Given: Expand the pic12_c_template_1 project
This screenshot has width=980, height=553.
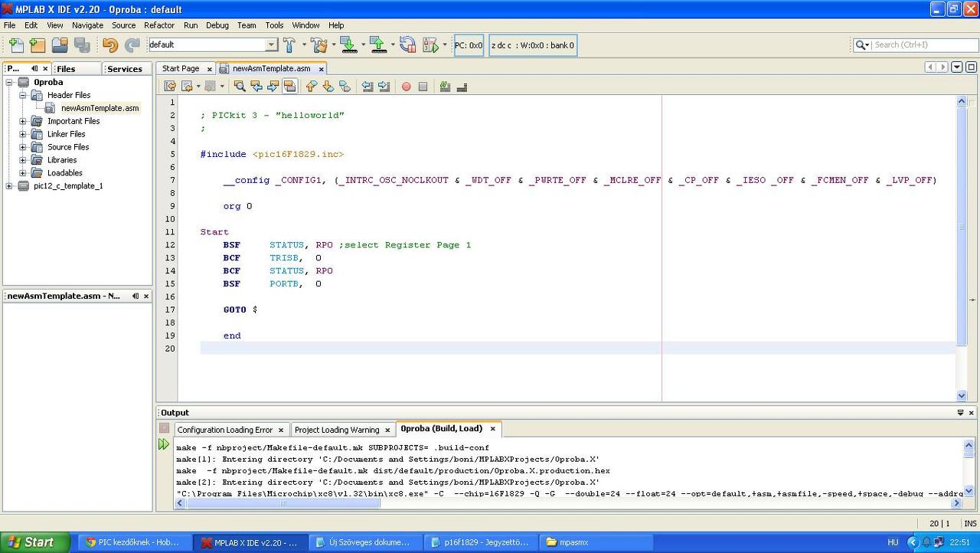Looking at the screenshot, I should 9,186.
